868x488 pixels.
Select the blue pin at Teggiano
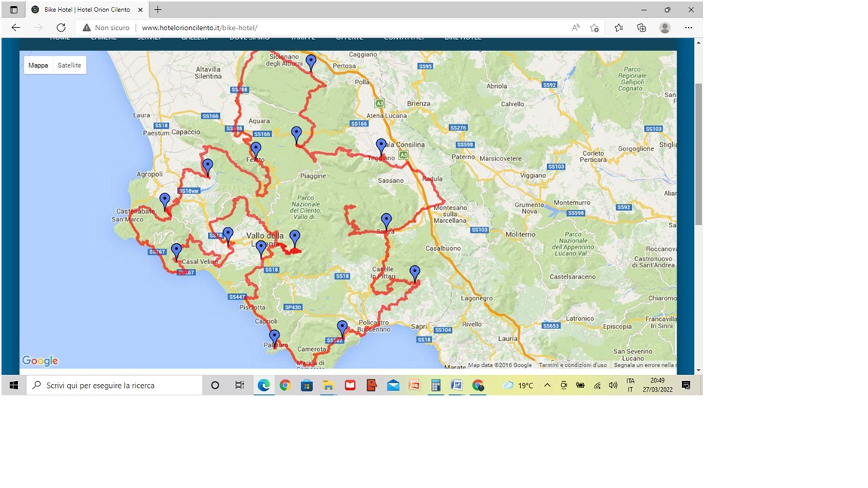coord(381,146)
